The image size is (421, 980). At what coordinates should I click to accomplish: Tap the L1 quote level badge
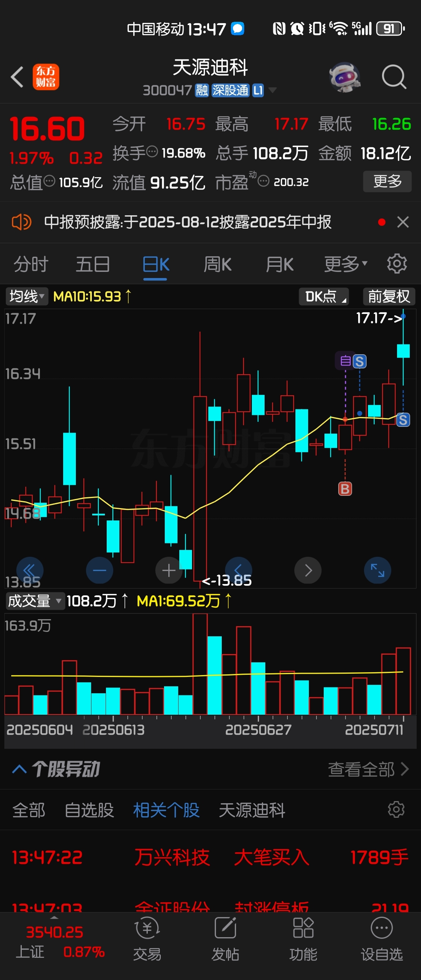click(258, 90)
